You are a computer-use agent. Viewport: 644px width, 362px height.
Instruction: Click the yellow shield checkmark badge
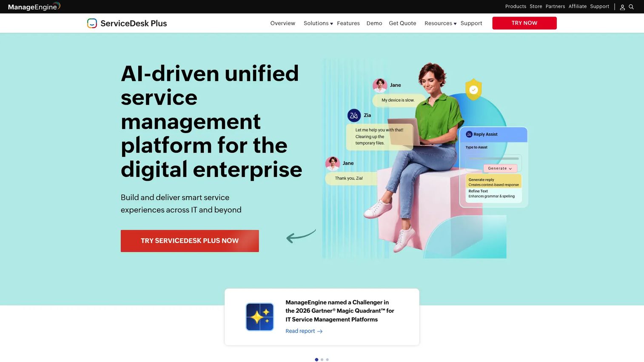click(x=473, y=89)
